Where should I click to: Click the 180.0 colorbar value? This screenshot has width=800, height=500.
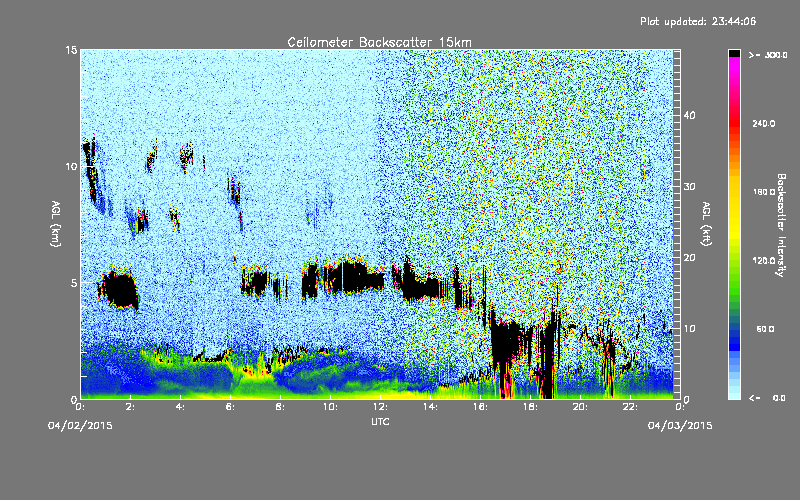[764, 192]
